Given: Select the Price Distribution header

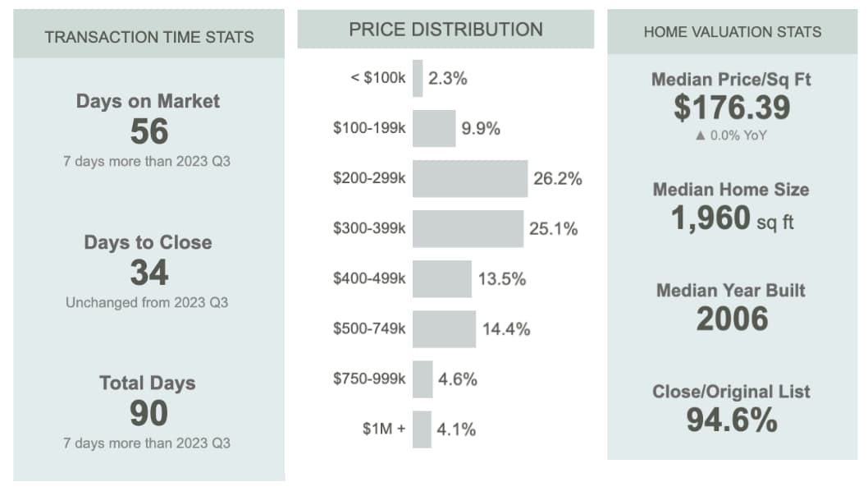Looking at the screenshot, I should 445,30.
